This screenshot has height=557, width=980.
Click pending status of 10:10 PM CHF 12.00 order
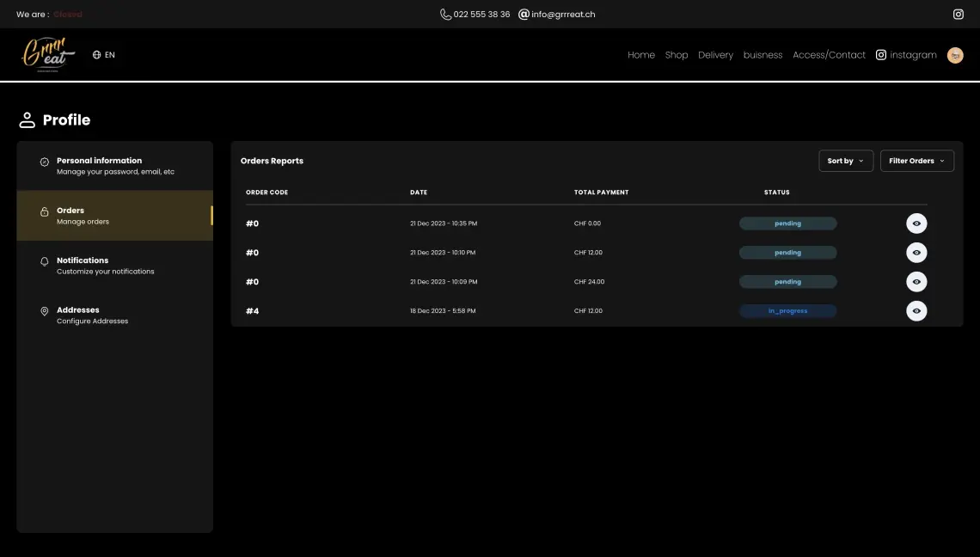coord(787,253)
